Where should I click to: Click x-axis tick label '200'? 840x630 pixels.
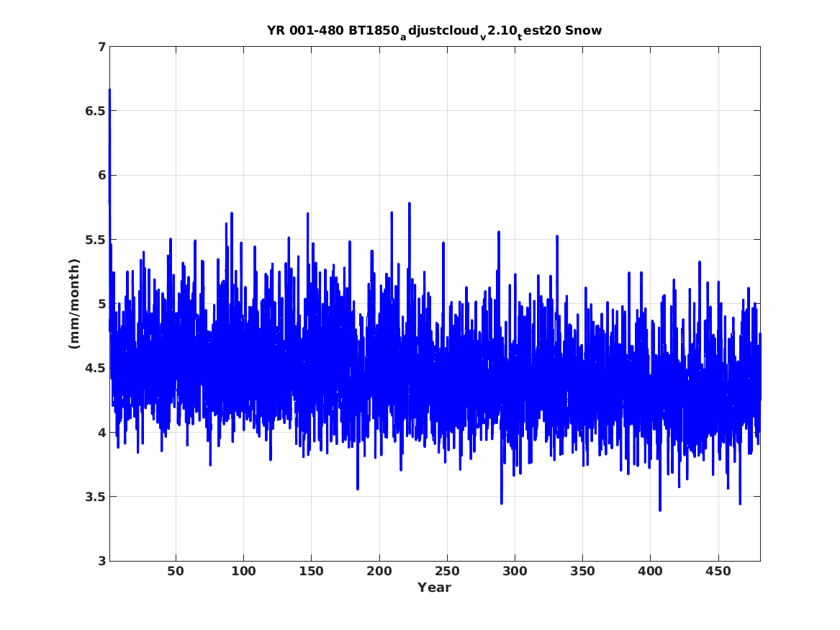tap(379, 571)
